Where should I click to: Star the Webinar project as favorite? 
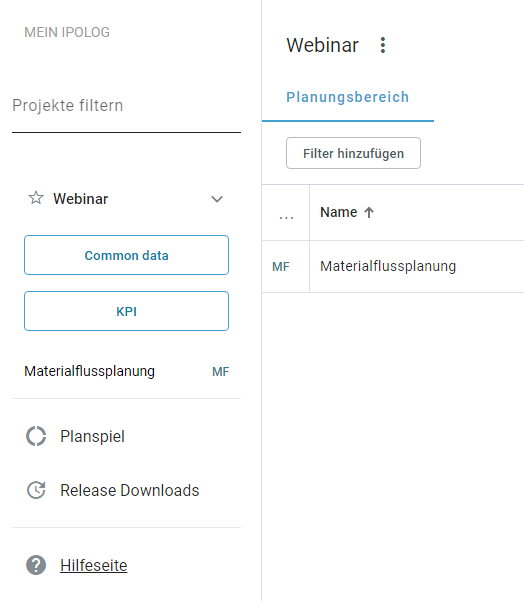pos(36,198)
